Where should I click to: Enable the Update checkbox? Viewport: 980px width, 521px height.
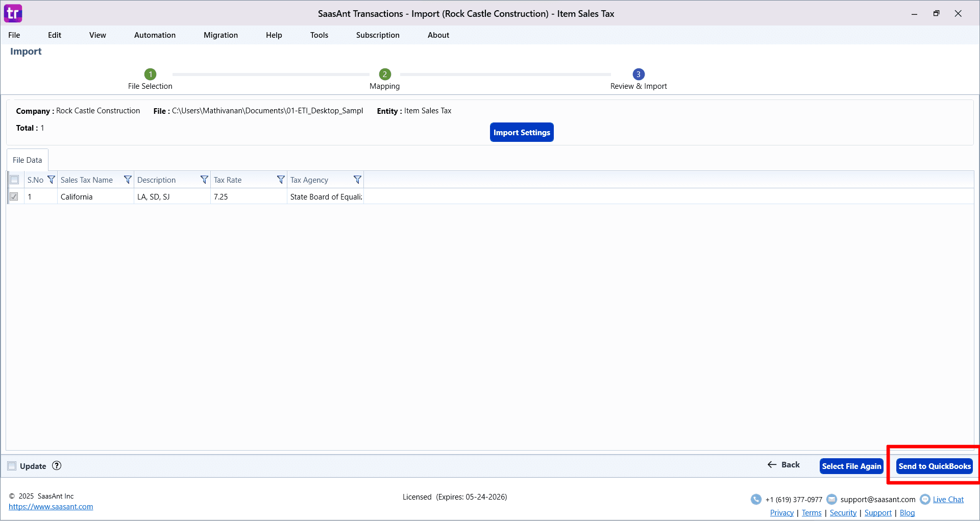12,466
